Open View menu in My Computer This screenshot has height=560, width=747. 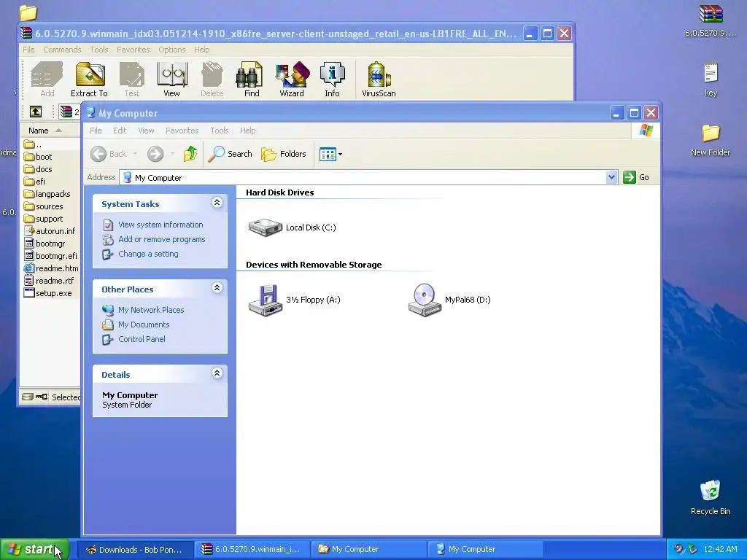tap(146, 131)
